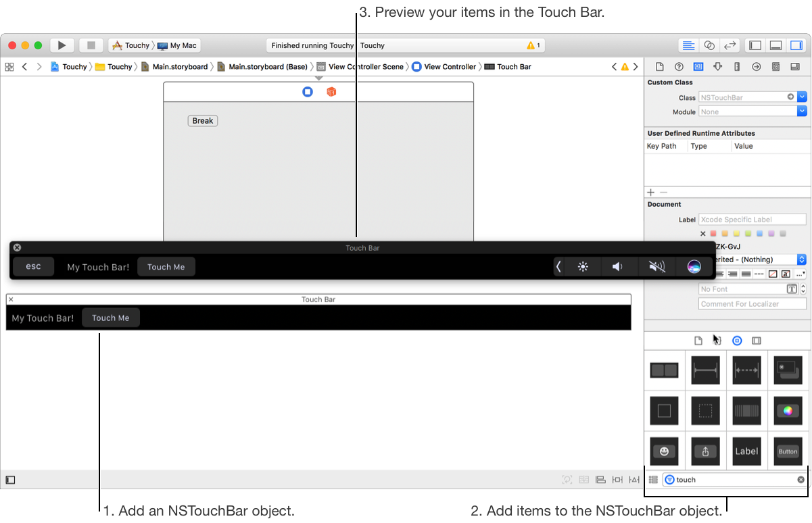
Task: Select the Color Picker touch bar item
Action: 788,410
